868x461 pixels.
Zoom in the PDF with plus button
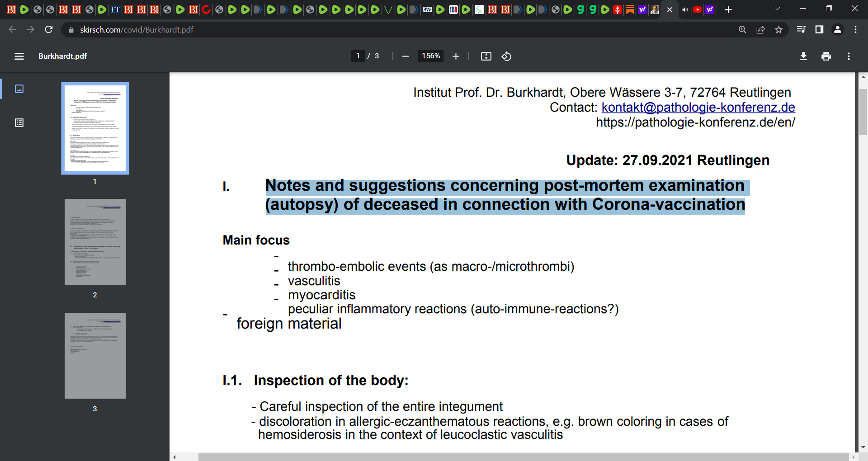coord(456,56)
